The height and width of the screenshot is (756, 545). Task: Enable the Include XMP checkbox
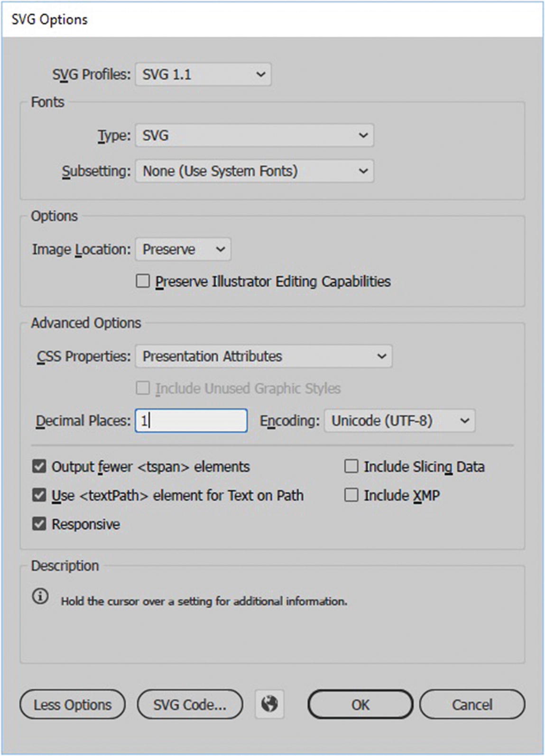tap(351, 495)
